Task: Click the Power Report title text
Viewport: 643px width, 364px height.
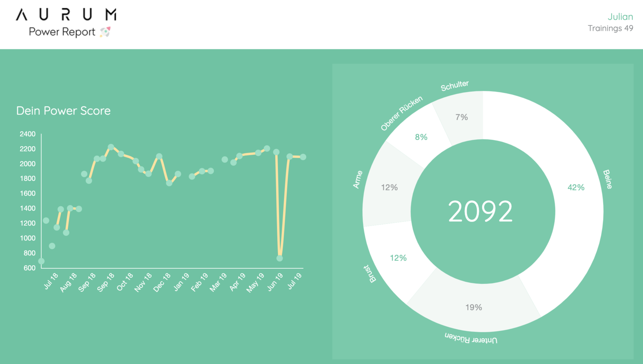Action: pos(62,32)
